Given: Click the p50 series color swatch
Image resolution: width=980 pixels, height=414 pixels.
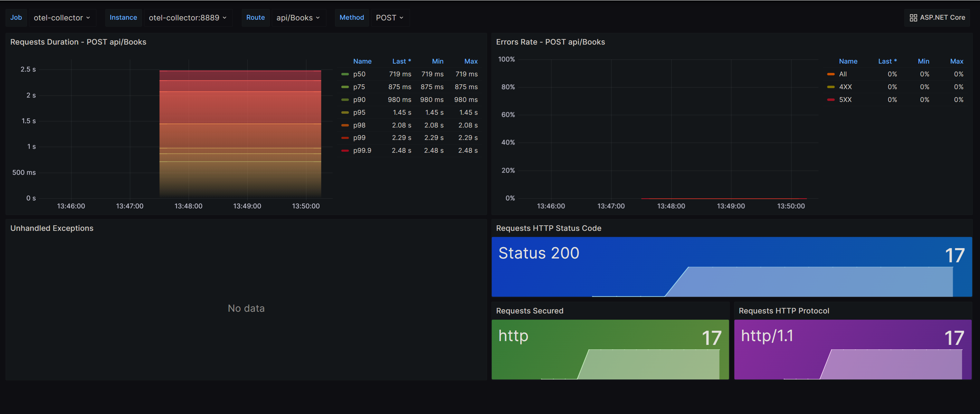Looking at the screenshot, I should click(345, 74).
